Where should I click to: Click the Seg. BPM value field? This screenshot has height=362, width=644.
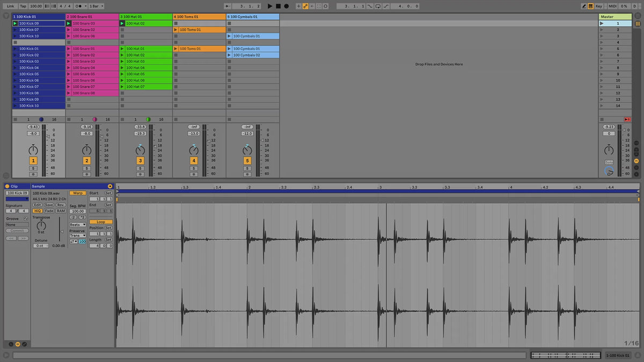(x=78, y=211)
